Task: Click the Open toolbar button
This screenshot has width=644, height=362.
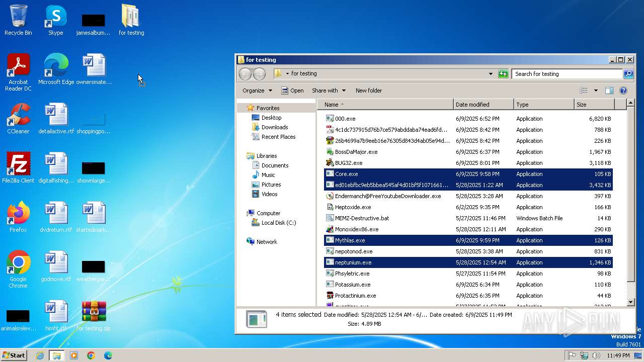Action: pos(292,90)
